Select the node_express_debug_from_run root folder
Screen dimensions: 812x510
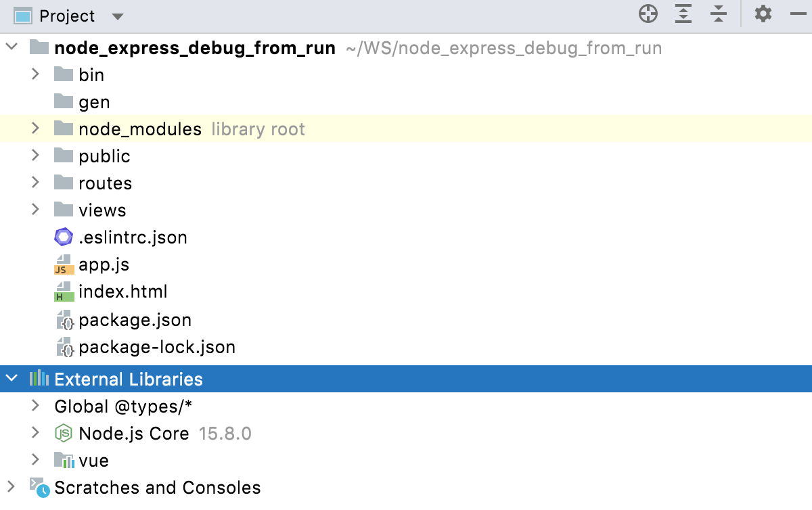(196, 47)
